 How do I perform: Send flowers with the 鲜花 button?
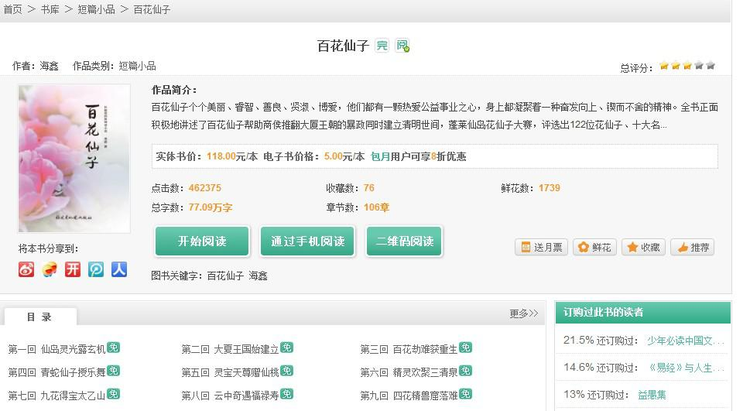tap(594, 247)
